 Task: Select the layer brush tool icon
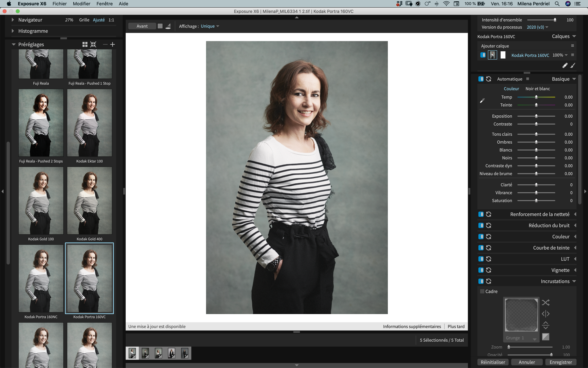573,65
